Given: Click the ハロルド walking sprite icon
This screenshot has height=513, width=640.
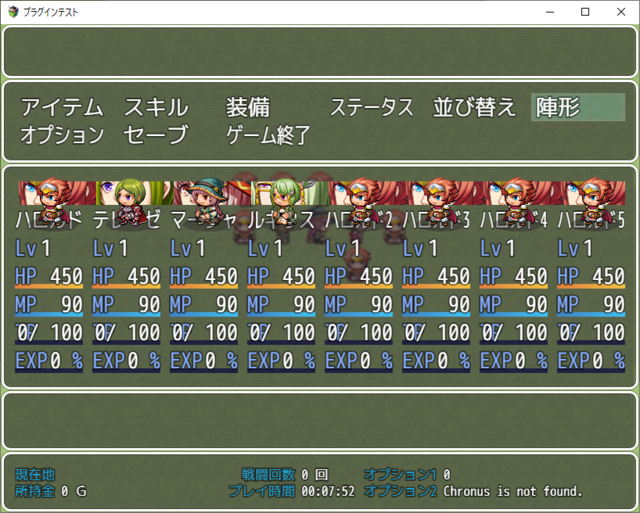Looking at the screenshot, I should (52, 202).
